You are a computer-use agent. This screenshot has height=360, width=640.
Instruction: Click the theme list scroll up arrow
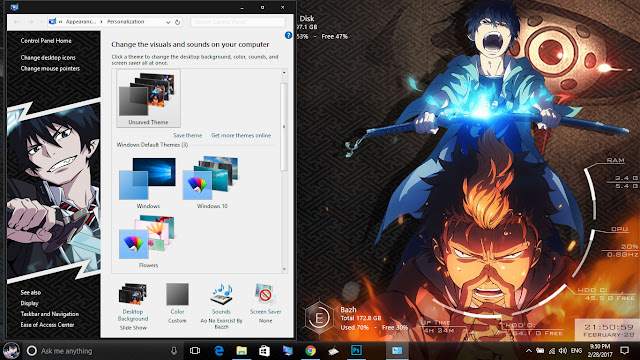(284, 73)
